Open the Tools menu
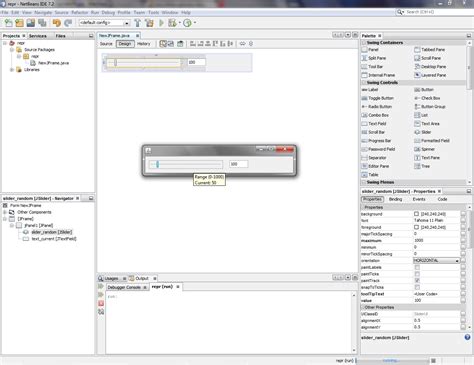474x365 pixels. coord(154,12)
